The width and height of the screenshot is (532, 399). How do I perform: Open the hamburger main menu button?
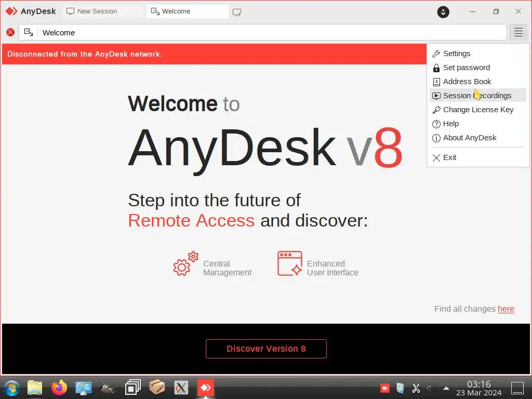[x=518, y=33]
